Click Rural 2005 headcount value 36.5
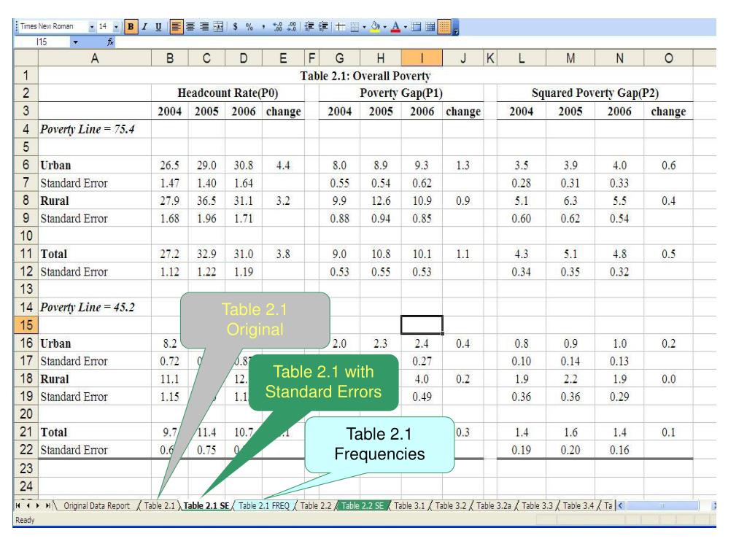 pos(206,201)
